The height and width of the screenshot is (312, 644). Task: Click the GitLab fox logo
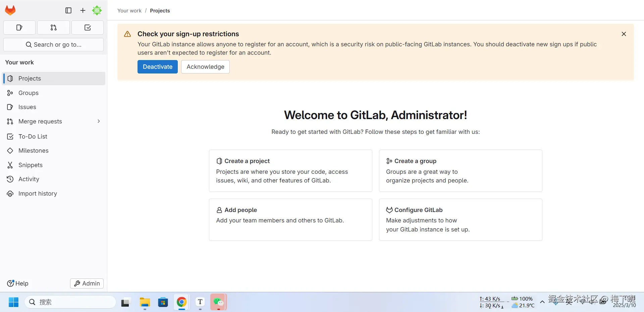click(10, 10)
